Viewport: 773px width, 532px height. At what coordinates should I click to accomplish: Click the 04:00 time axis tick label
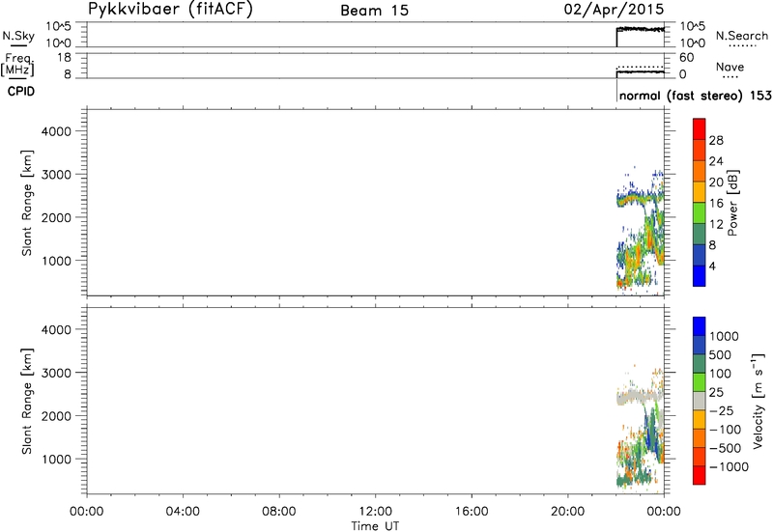(x=183, y=512)
